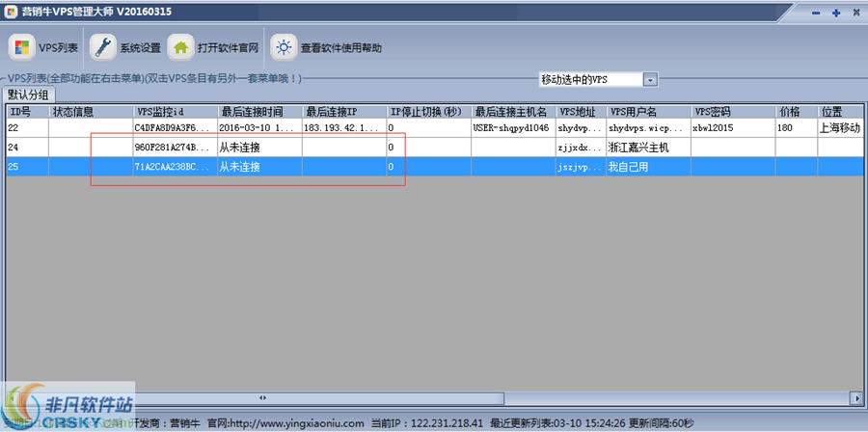
Task: Click the VPS地址 column header
Action: tap(581, 112)
